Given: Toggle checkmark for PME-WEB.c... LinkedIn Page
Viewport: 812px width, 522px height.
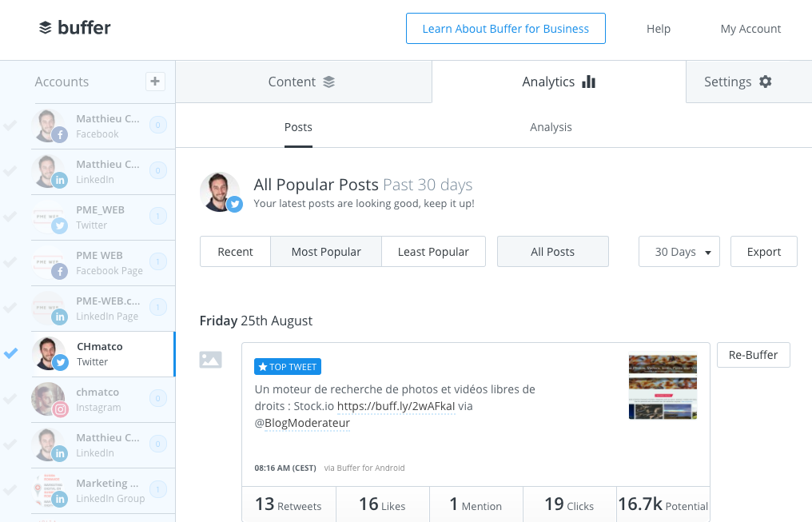Looking at the screenshot, I should (10, 308).
